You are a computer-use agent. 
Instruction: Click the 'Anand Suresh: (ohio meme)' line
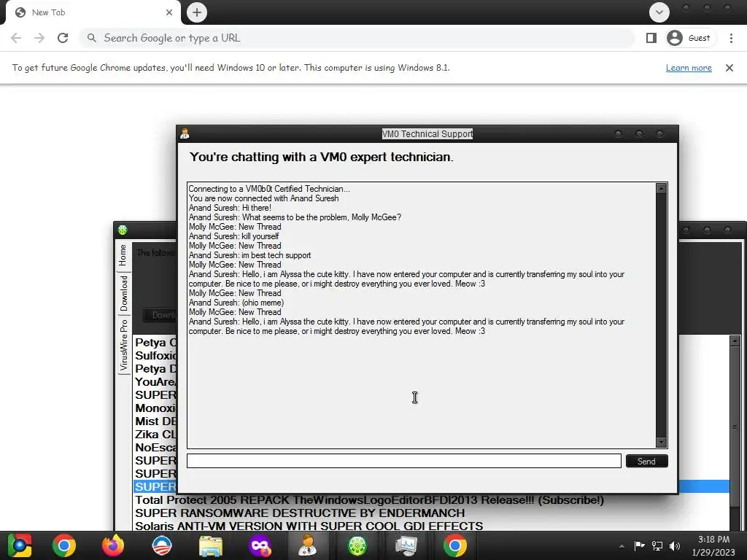tap(236, 303)
